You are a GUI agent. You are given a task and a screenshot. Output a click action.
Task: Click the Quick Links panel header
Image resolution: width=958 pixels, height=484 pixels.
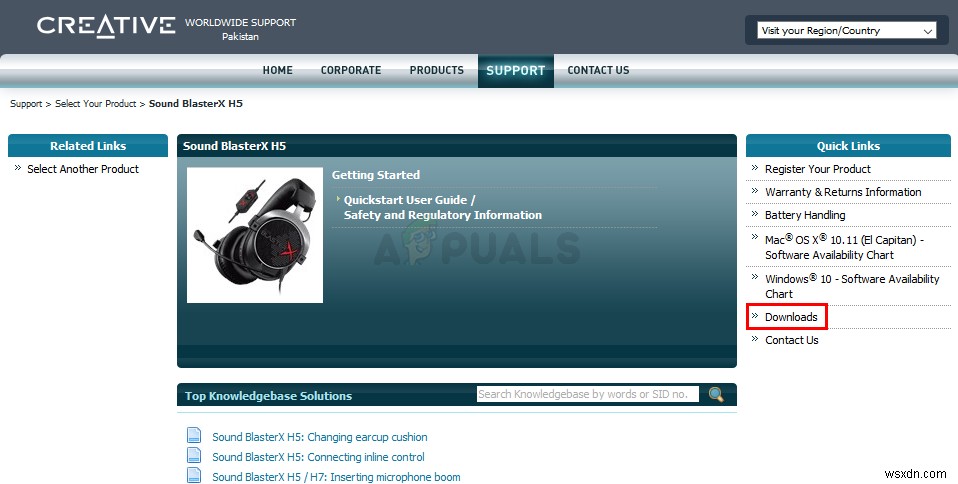tap(848, 146)
